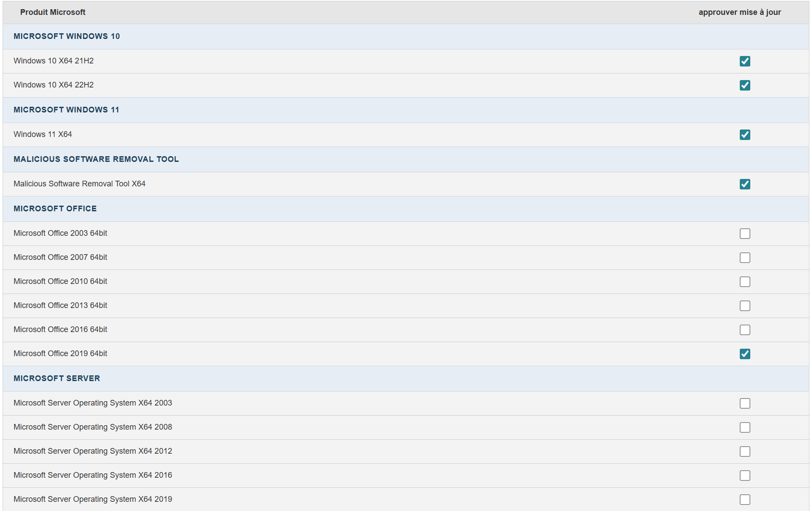The image size is (812, 511).
Task: Enable approval for Server Operating System X64 2012
Action: [745, 451]
